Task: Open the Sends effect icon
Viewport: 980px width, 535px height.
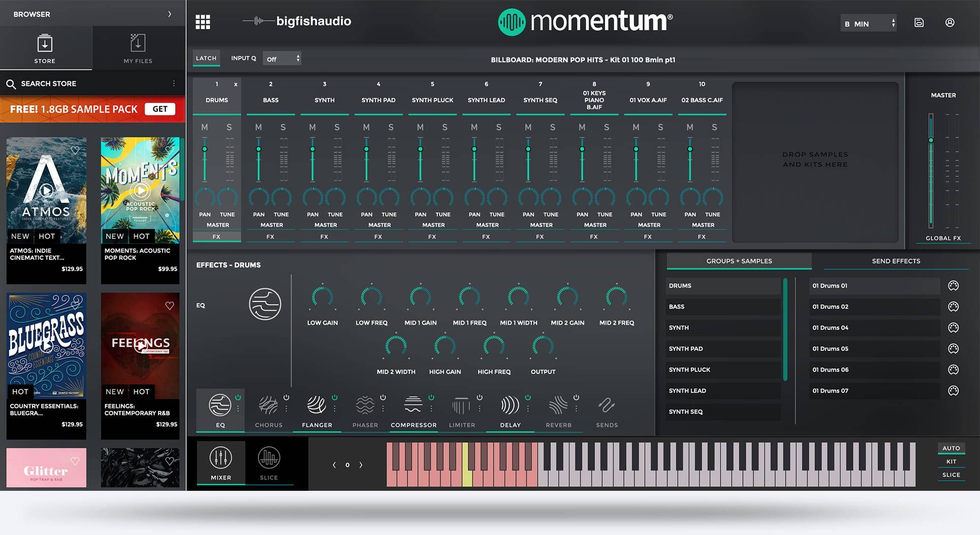Action: click(606, 406)
